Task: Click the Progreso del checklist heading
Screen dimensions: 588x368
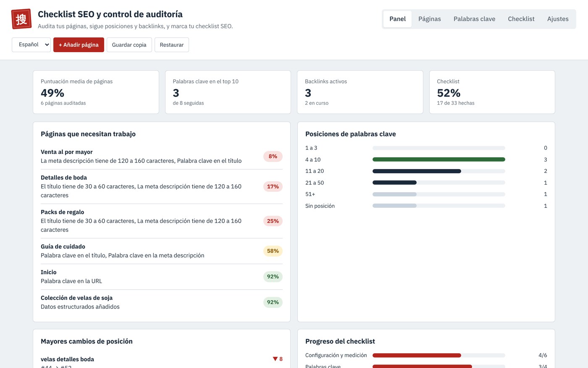Action: pos(340,342)
